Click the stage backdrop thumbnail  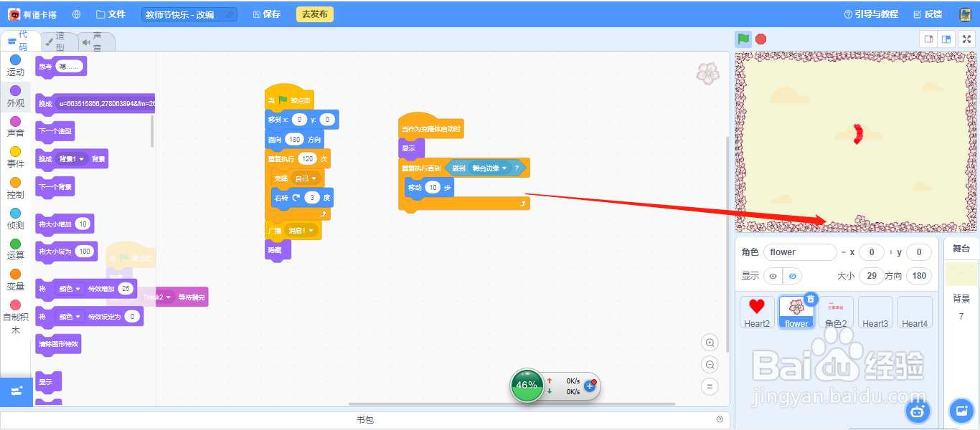pyautogui.click(x=961, y=274)
